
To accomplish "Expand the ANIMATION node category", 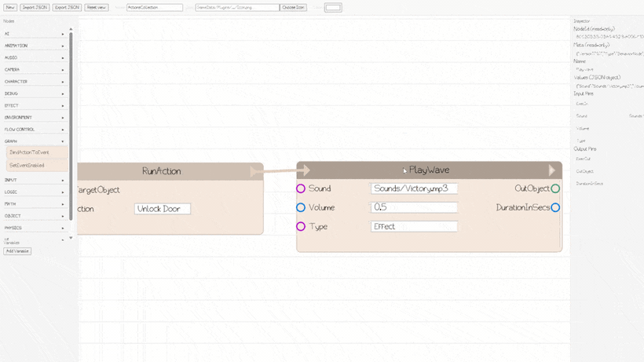I will tap(35, 46).
